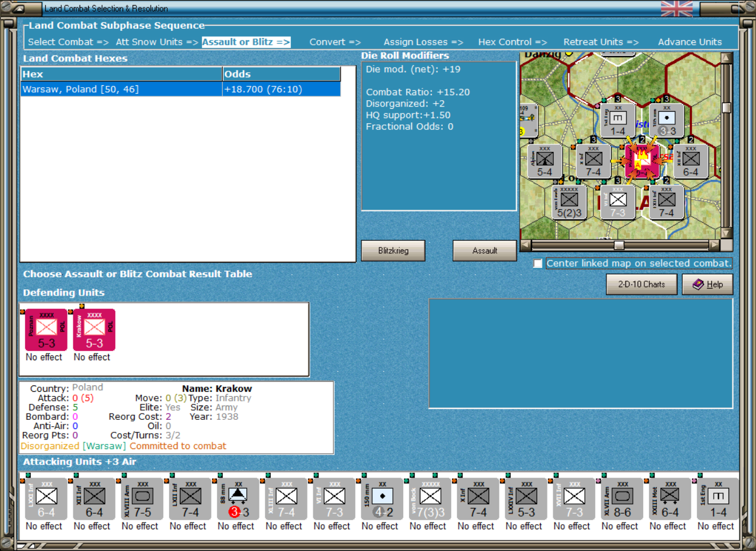Viewport: 756px width, 551px height.
Task: Click the +18.700 (76:10) odds cell
Action: pyautogui.click(x=281, y=89)
